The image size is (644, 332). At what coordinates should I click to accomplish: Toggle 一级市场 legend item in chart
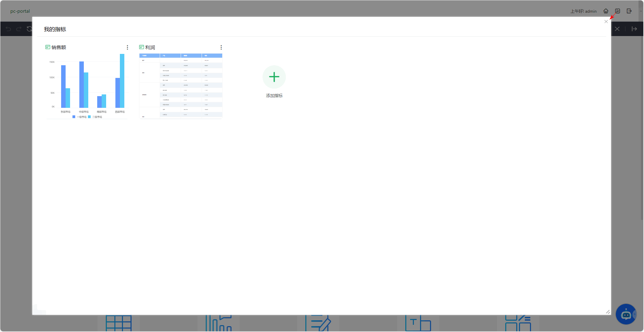[x=79, y=117]
